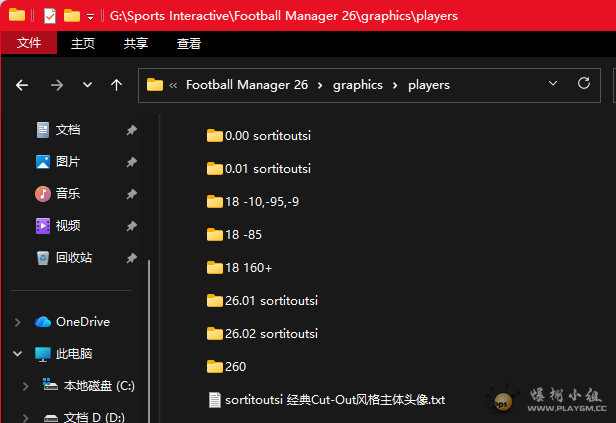Select folder icon of 18 -10,-95,-9

[214, 201]
